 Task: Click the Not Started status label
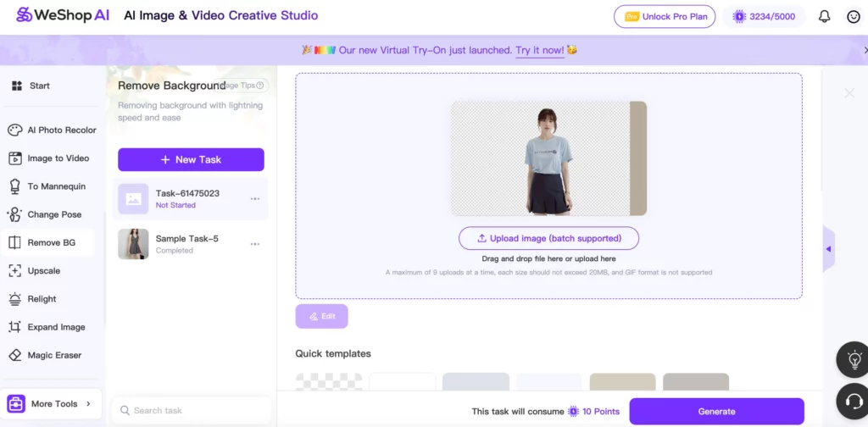pyautogui.click(x=175, y=205)
